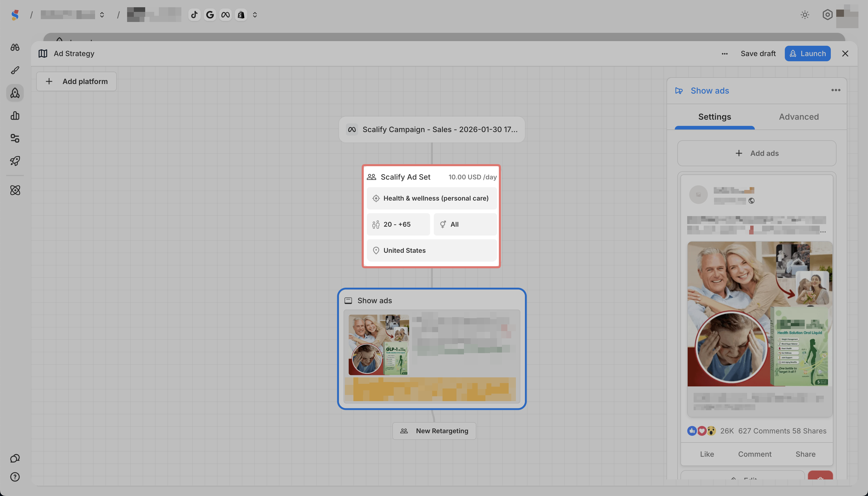Select the Scalify Ad Set node
868x496 pixels.
pos(405,177)
